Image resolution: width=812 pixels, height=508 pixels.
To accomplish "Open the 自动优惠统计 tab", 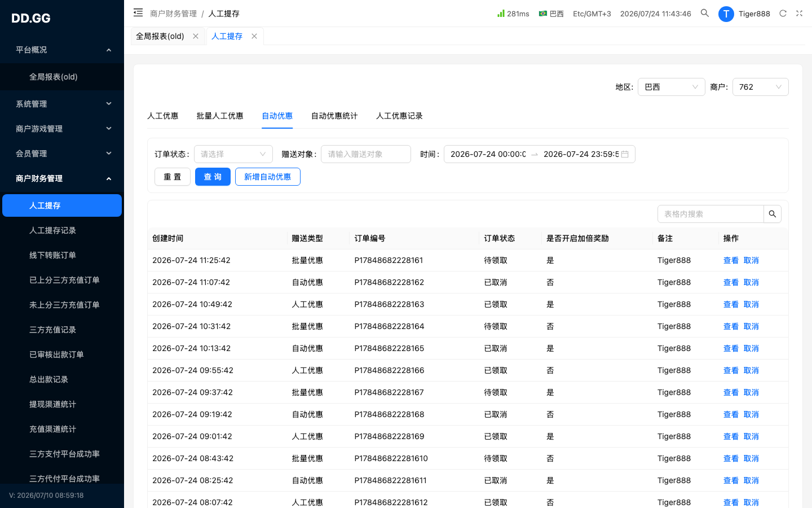I will tap(334, 116).
